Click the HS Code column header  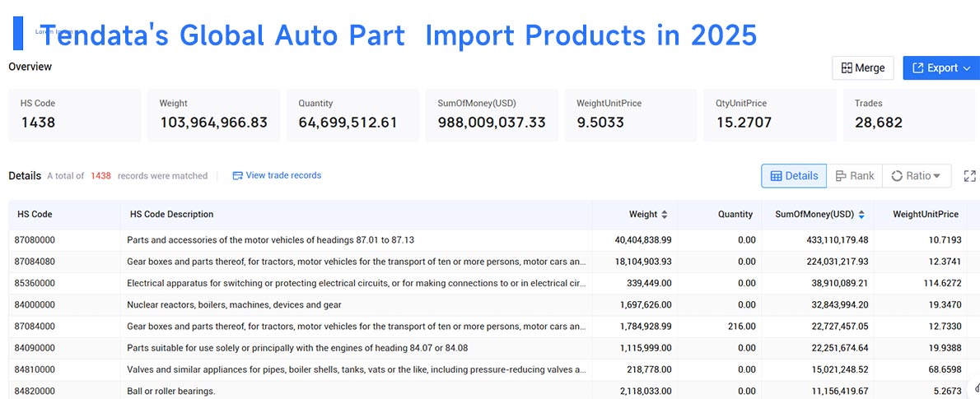(35, 214)
